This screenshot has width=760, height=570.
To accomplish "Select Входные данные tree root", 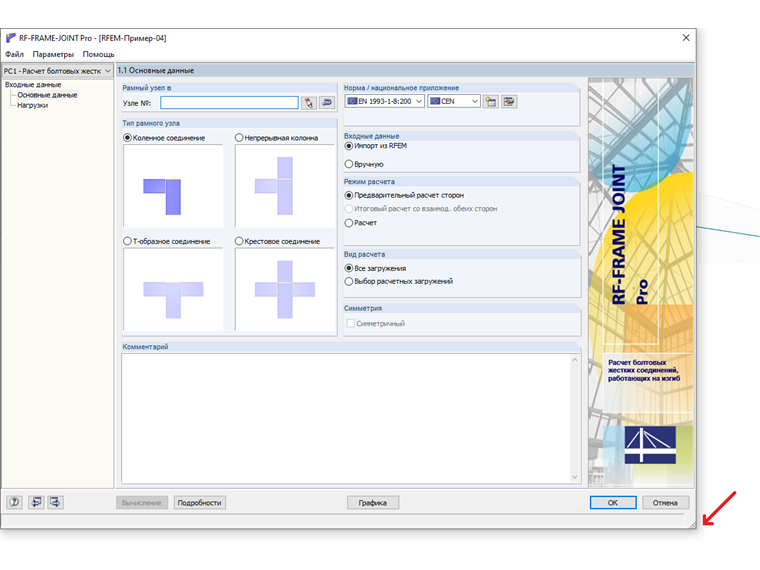I will pyautogui.click(x=33, y=84).
